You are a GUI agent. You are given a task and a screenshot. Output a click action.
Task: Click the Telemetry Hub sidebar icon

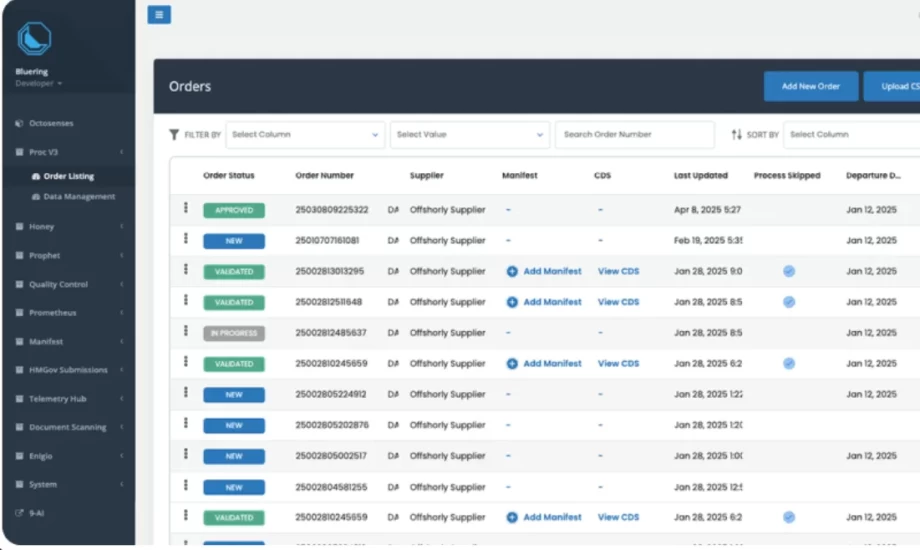pyautogui.click(x=19, y=399)
